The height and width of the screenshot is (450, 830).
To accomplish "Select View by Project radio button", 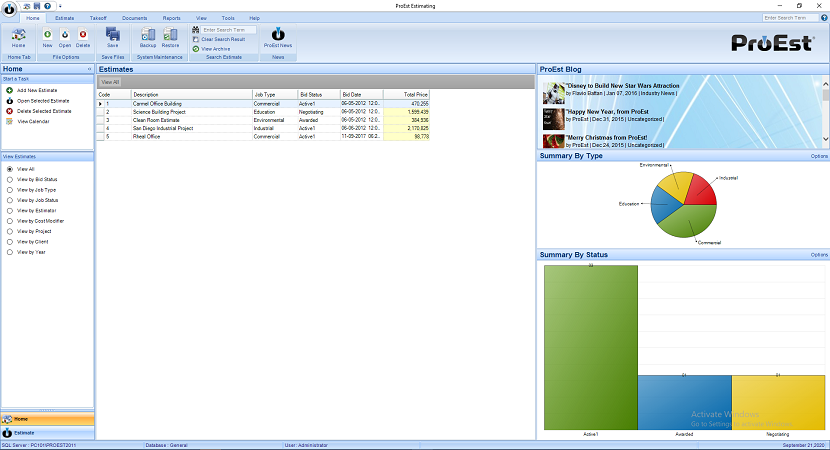I will (x=10, y=231).
